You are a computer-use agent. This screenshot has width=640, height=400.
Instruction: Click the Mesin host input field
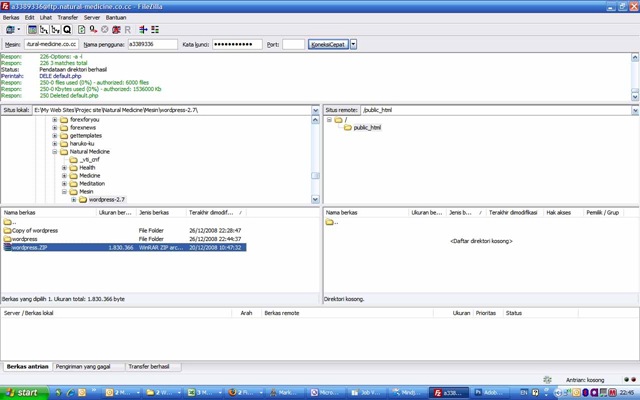click(51, 44)
